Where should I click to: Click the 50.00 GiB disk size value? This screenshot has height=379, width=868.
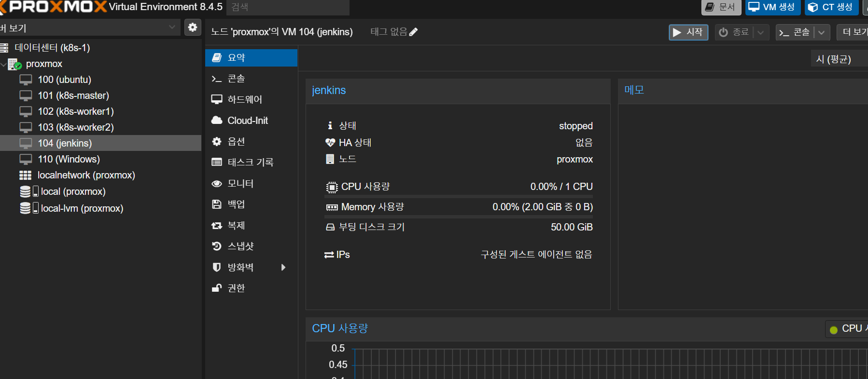tap(572, 227)
